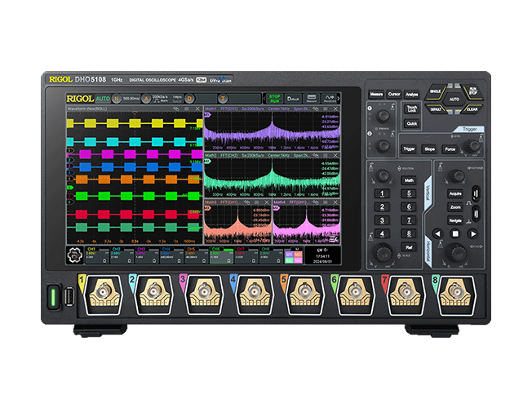The width and height of the screenshot is (532, 408).
Task: Tap the on-screen STOP/RUN button
Action: point(274,99)
